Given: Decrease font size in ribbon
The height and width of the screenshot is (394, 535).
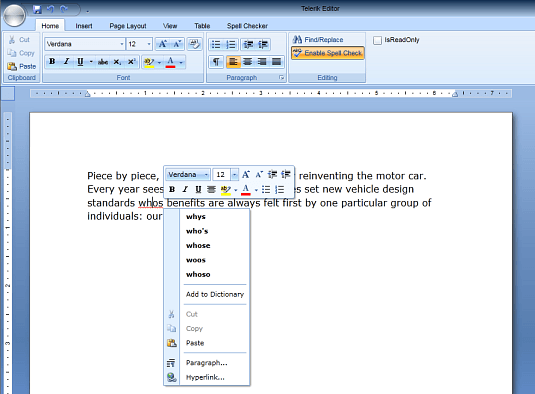Looking at the screenshot, I should point(177,44).
